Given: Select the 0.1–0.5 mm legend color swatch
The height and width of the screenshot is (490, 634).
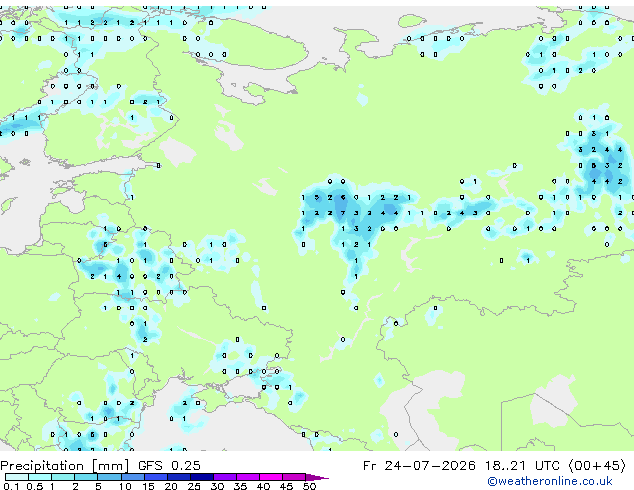Looking at the screenshot, I should click(17, 477).
